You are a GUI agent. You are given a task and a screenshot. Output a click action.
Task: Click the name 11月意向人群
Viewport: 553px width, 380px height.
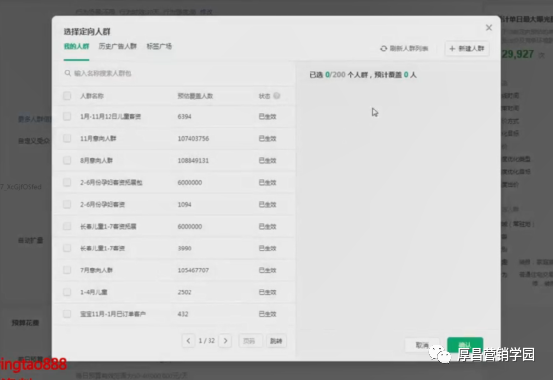coord(98,138)
